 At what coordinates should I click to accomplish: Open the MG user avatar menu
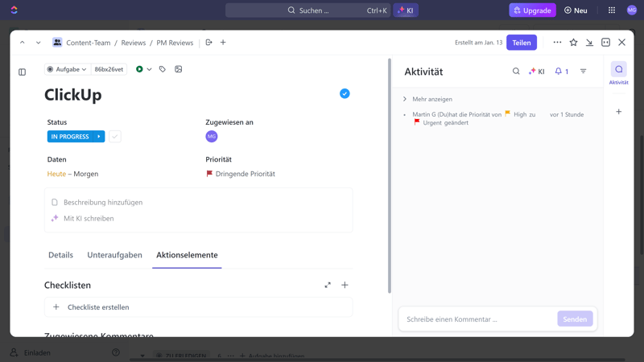tap(632, 10)
